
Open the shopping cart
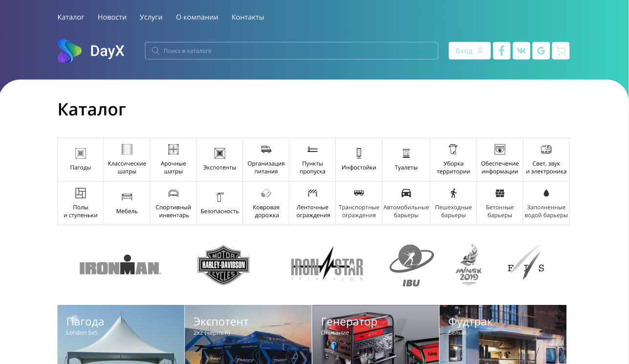point(561,51)
